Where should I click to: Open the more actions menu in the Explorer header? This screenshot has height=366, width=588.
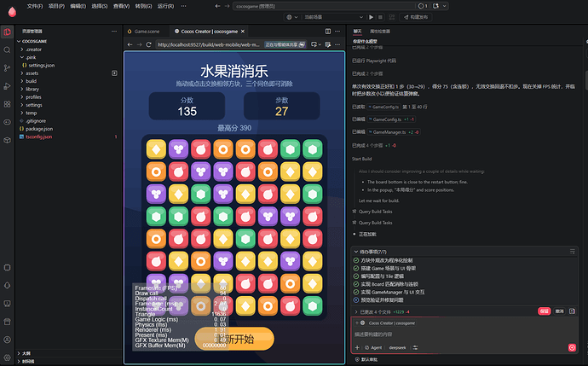[114, 32]
